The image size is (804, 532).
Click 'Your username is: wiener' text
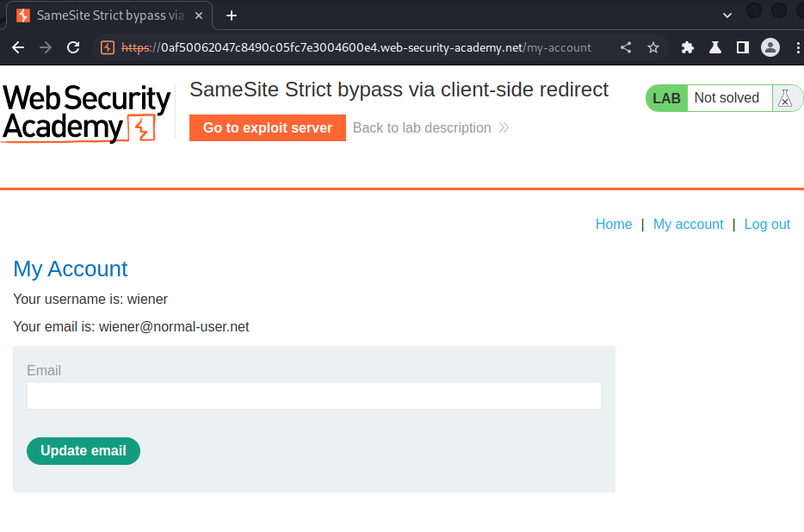pyautogui.click(x=90, y=299)
